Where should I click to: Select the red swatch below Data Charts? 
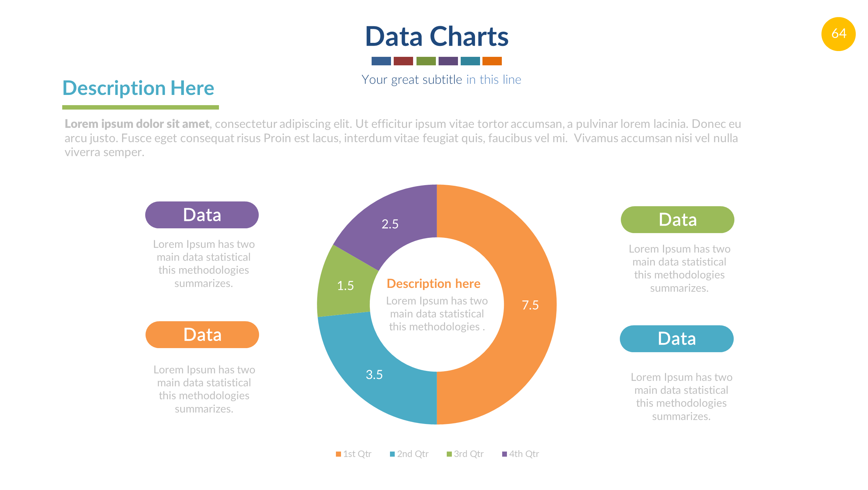pyautogui.click(x=403, y=61)
